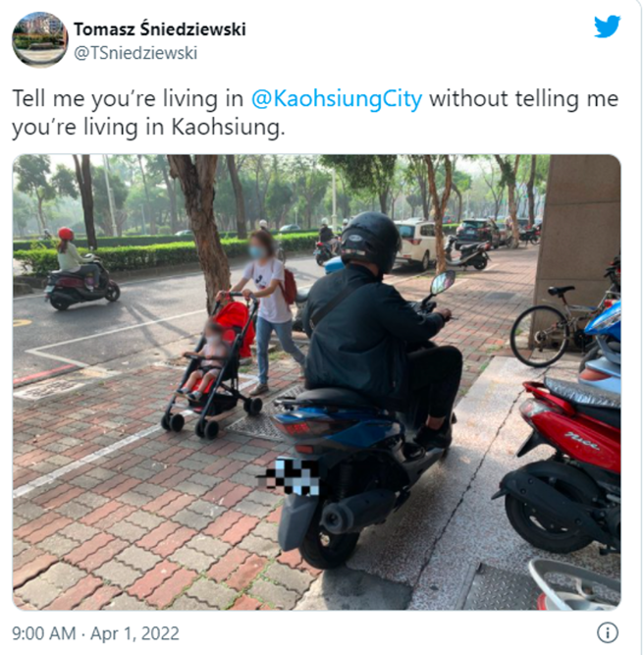Viewport: 644px width, 655px height.
Task: Open Tomasz Śniedziewski's round profile avatar
Action: (39, 39)
